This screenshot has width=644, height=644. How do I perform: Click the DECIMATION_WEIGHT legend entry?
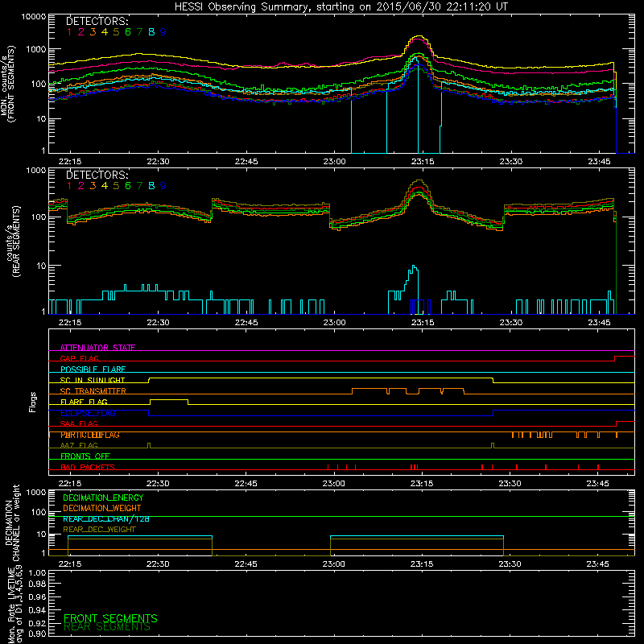tap(102, 508)
